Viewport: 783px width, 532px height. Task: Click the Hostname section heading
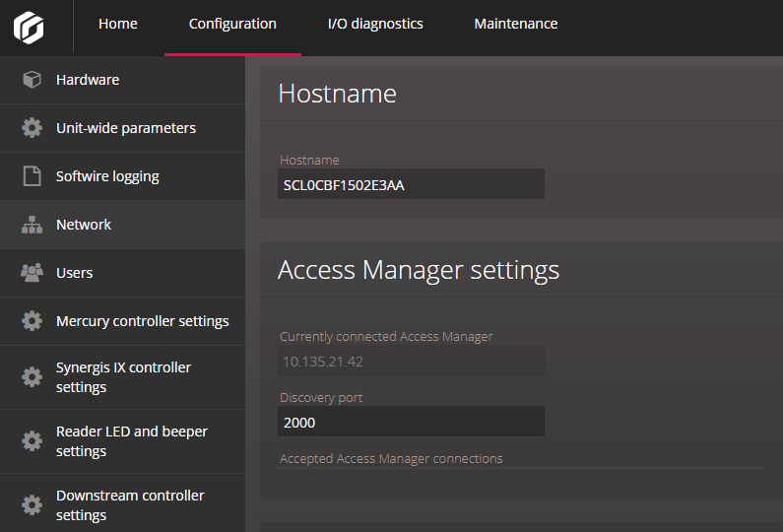point(337,94)
